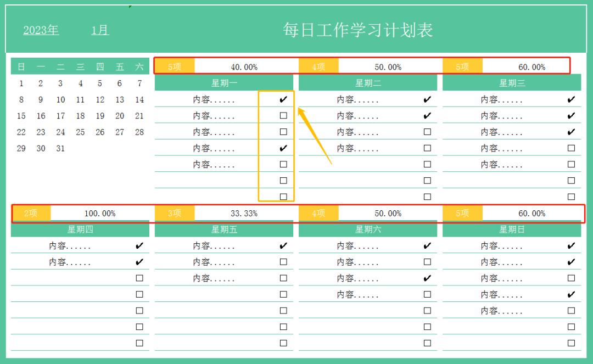This screenshot has height=364, width=593.
Task: Click the 1月 month field
Action: click(100, 30)
